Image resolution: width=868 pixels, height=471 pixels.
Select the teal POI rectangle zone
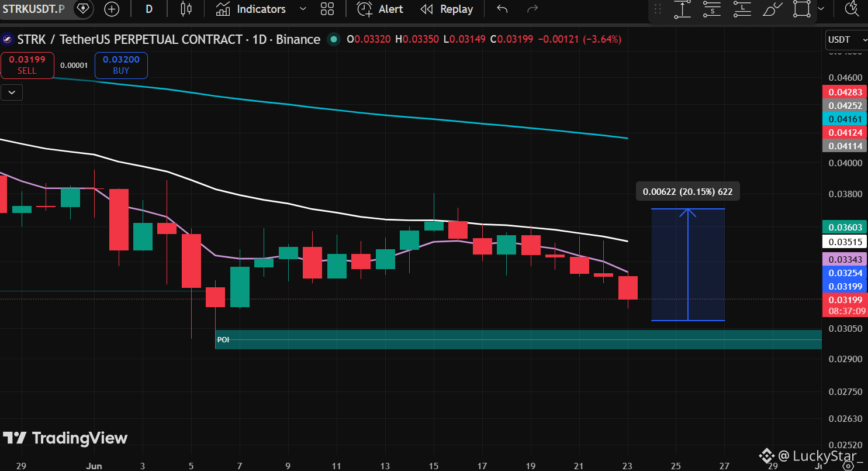tap(518, 339)
